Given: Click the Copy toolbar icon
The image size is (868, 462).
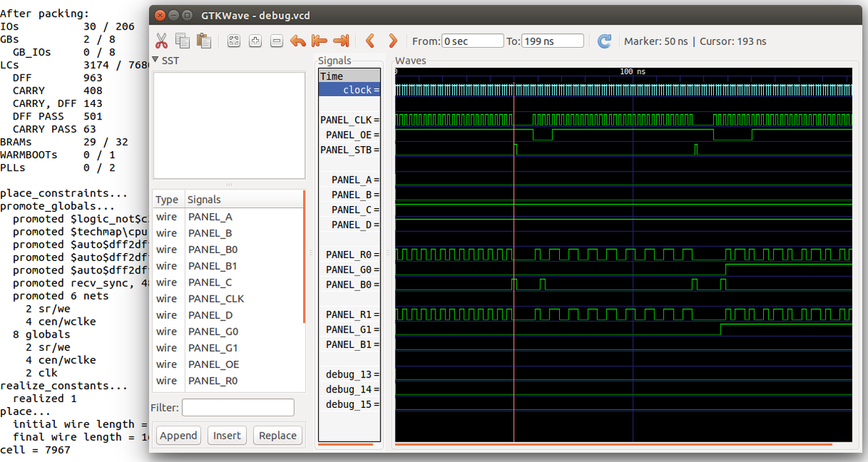Looking at the screenshot, I should [182, 41].
